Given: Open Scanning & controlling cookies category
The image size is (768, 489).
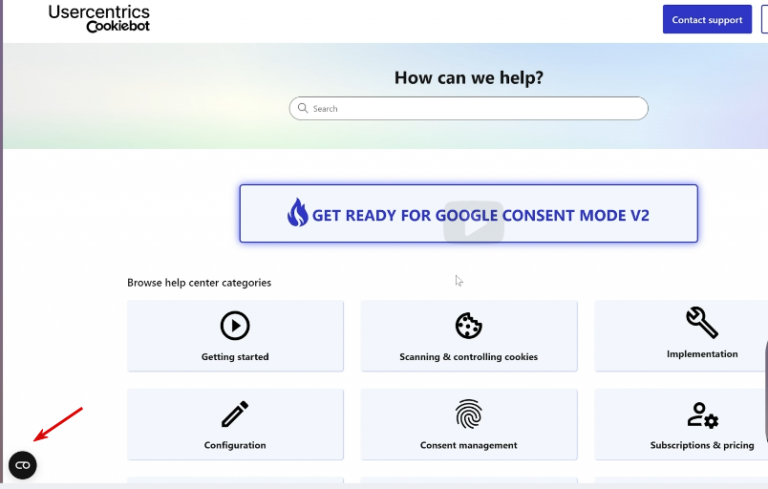Looking at the screenshot, I should tap(469, 336).
